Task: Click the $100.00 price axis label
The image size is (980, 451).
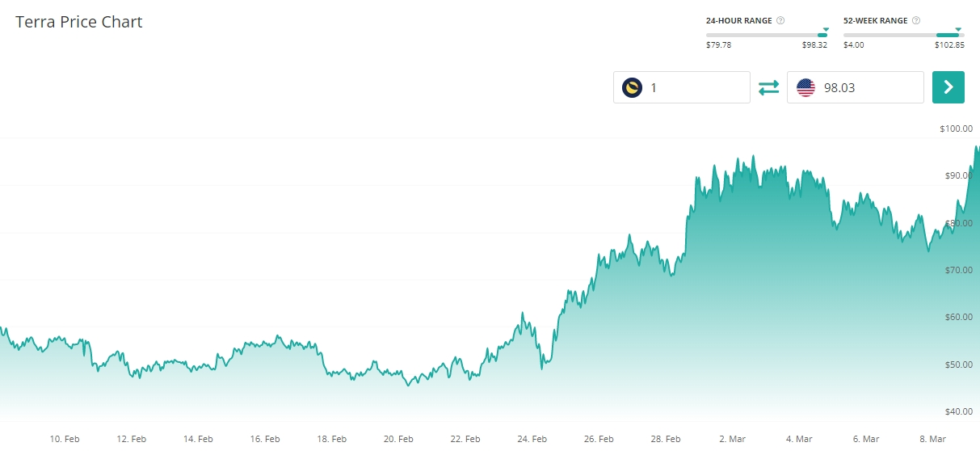Action: tap(956, 129)
